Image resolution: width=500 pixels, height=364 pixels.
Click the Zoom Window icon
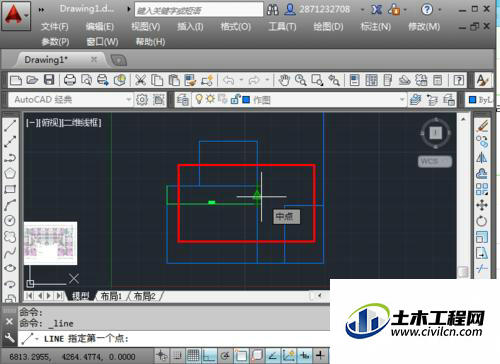[317, 80]
